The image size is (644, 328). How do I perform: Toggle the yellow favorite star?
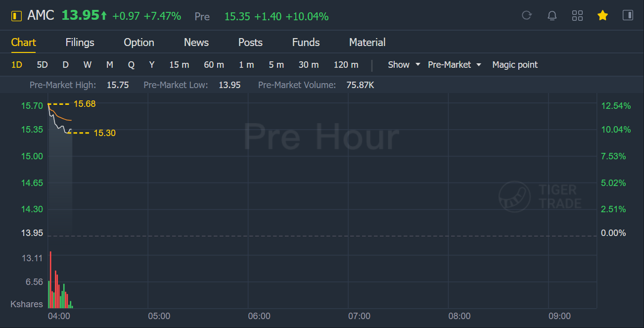pos(602,16)
